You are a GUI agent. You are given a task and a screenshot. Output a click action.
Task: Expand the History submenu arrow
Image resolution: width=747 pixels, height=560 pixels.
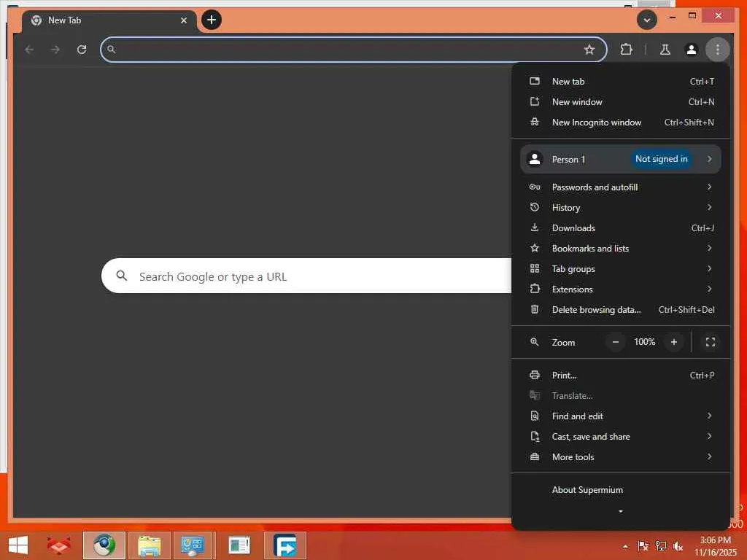[x=709, y=207]
